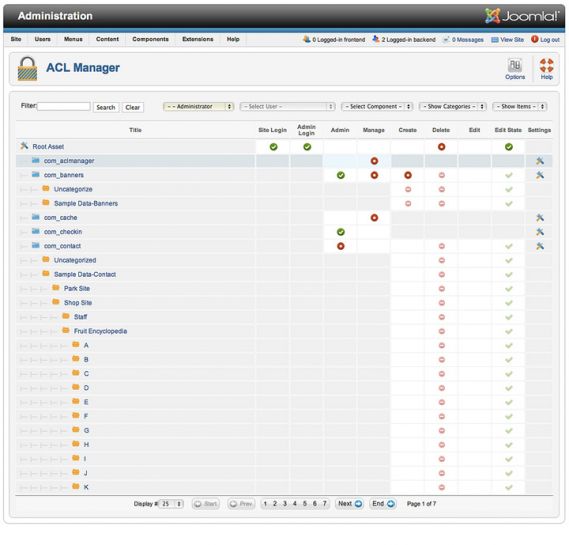Toggle com_aclmanager Manage permission
Image resolution: width=569 pixels, height=545 pixels.
pyautogui.click(x=374, y=161)
